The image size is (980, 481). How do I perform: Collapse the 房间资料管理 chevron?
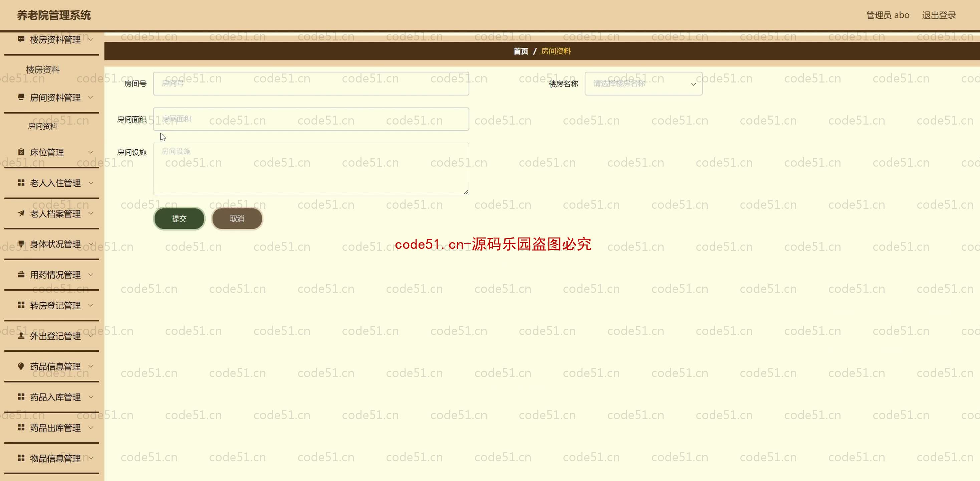pyautogui.click(x=91, y=98)
